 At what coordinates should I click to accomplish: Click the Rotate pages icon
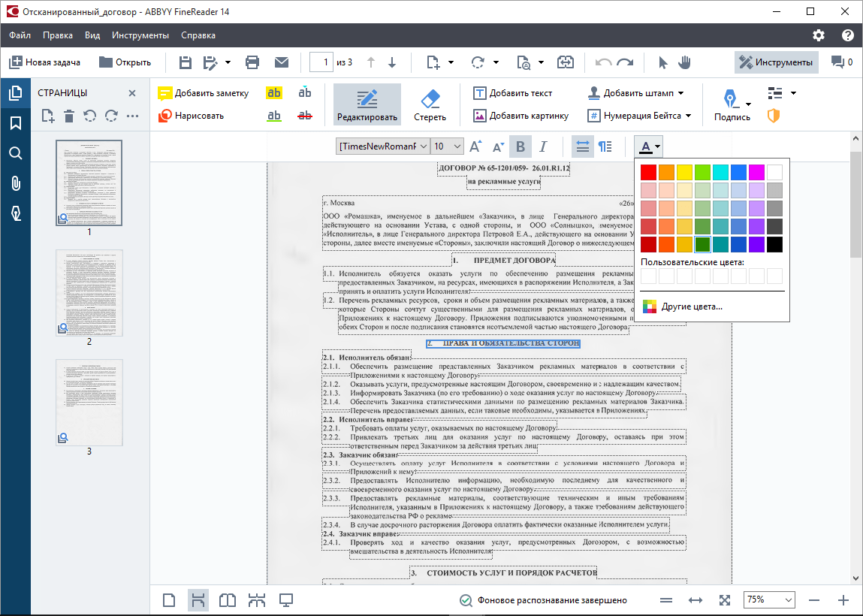tap(478, 62)
